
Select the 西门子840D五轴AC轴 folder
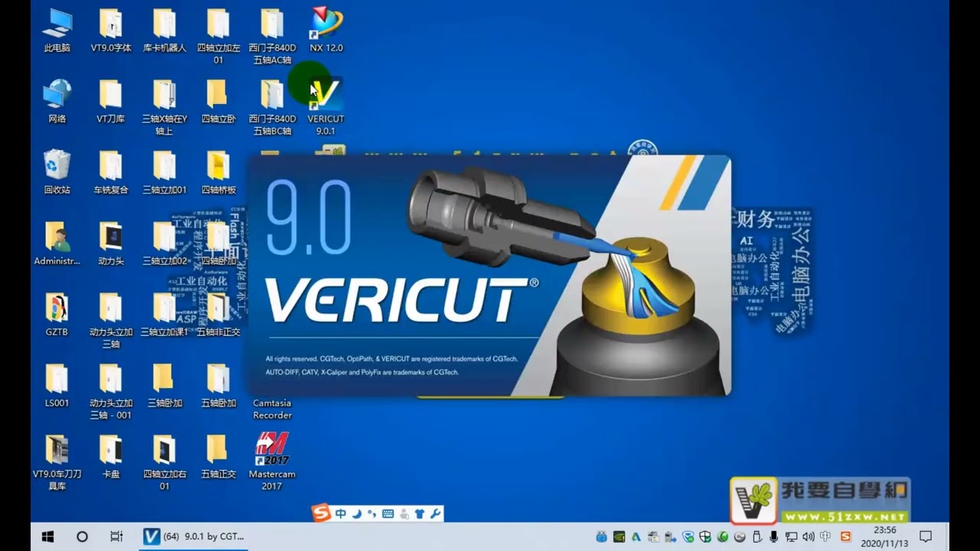(x=272, y=36)
